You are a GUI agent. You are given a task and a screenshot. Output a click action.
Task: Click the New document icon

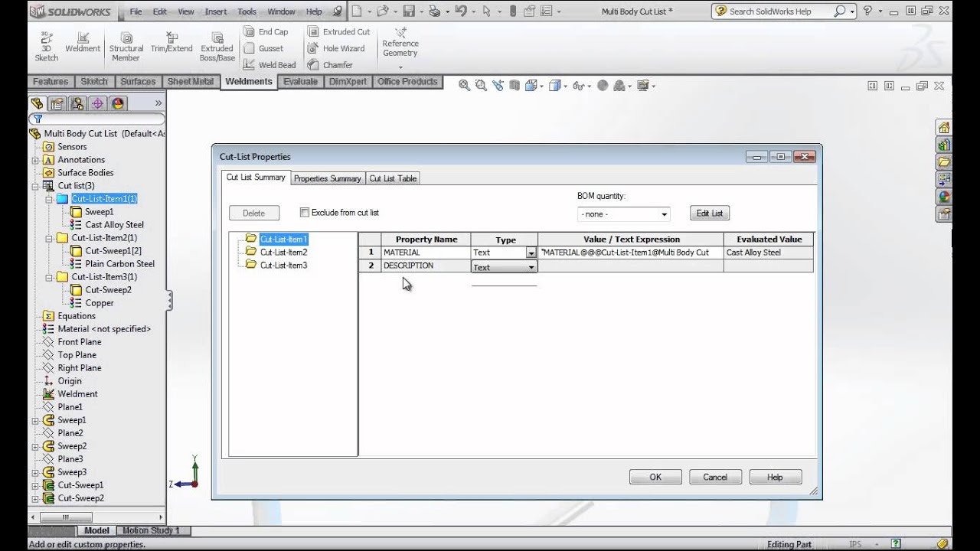(357, 11)
